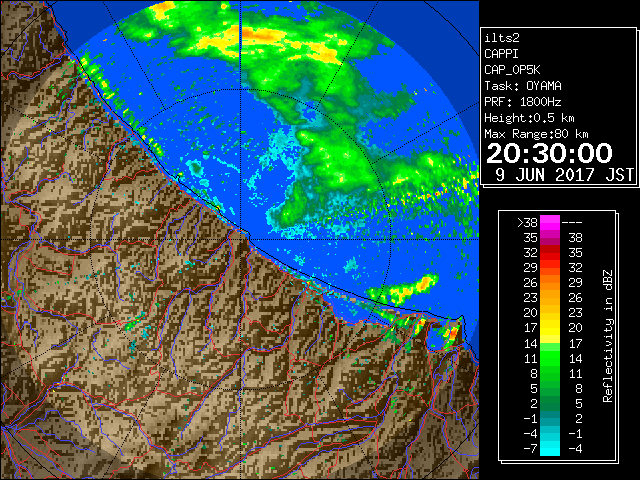This screenshot has height=480, width=640.
Task: Click the 'Reflectivity in dBZ' legend title
Action: click(608, 336)
